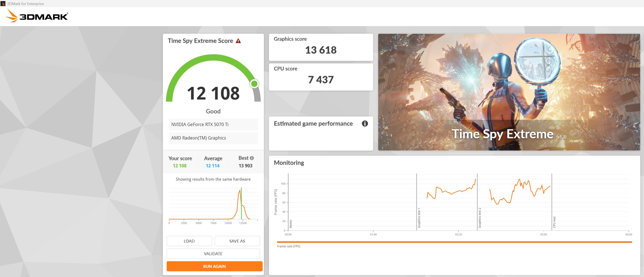Viewport: 644px width, 277px height.
Task: Click the Graphics test 1 marker line
Action: (x=416, y=202)
